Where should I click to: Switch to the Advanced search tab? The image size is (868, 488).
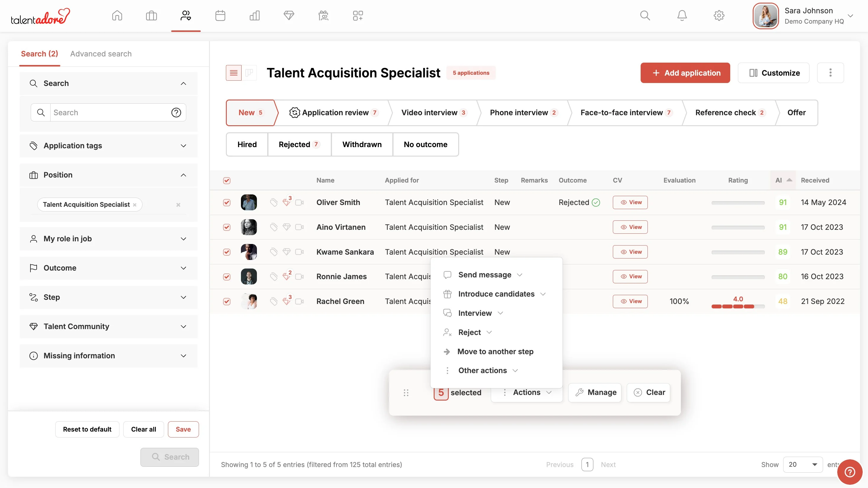[101, 54]
